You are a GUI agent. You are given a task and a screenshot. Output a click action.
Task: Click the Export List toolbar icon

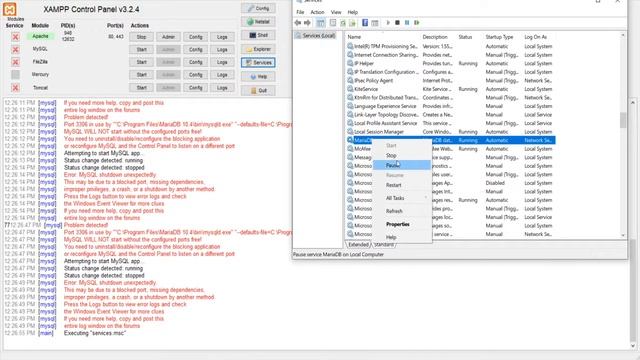352,23
